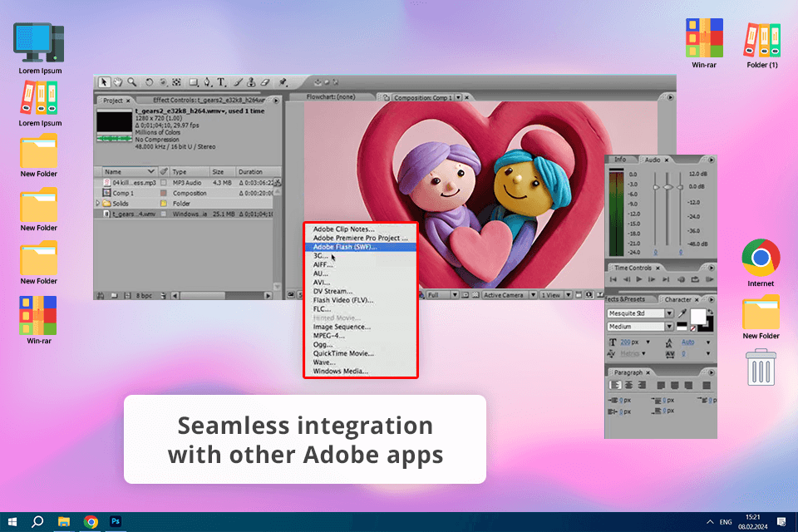Select the Zoom magnifier tool
This screenshot has height=532, width=798.
[x=132, y=82]
